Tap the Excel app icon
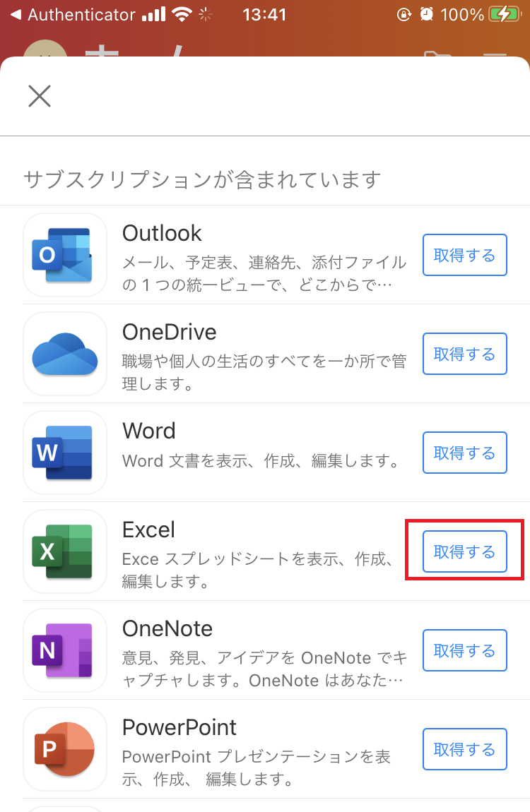Image resolution: width=530 pixels, height=812 pixels. (65, 551)
